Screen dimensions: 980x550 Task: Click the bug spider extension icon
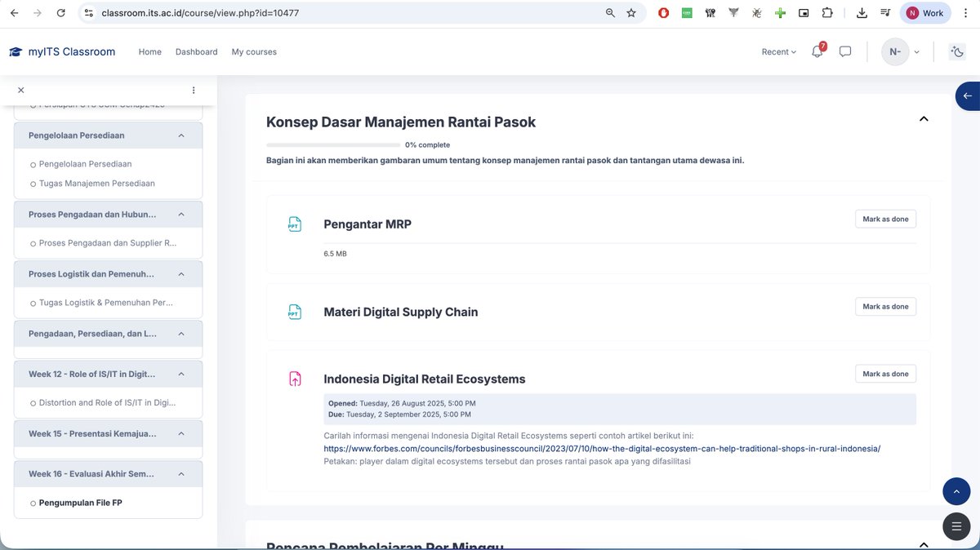click(757, 13)
